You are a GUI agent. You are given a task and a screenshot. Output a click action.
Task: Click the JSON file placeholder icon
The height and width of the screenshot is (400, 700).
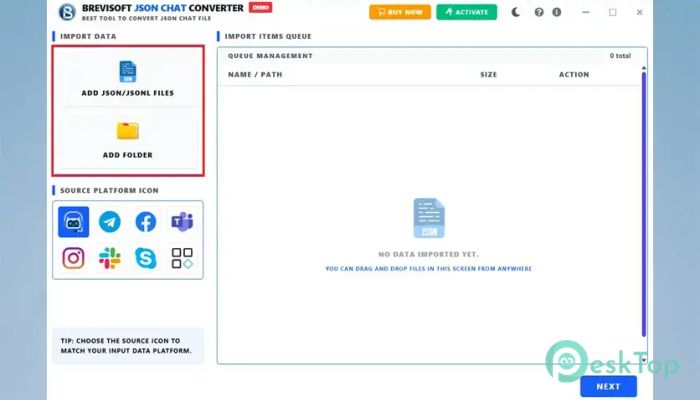point(429,218)
